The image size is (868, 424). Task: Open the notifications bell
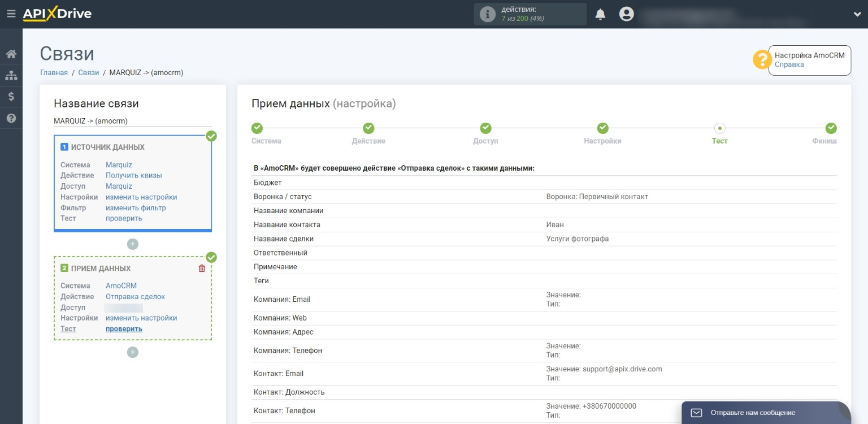coord(600,14)
